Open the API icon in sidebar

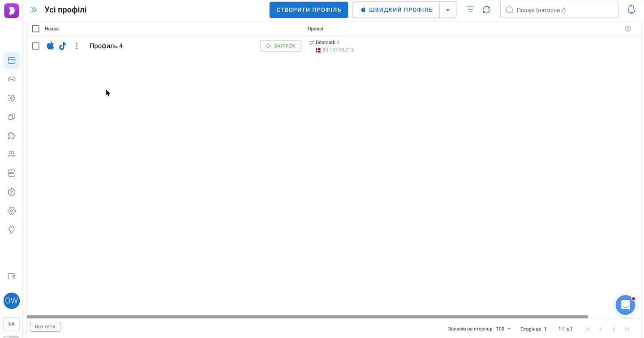pyautogui.click(x=12, y=173)
